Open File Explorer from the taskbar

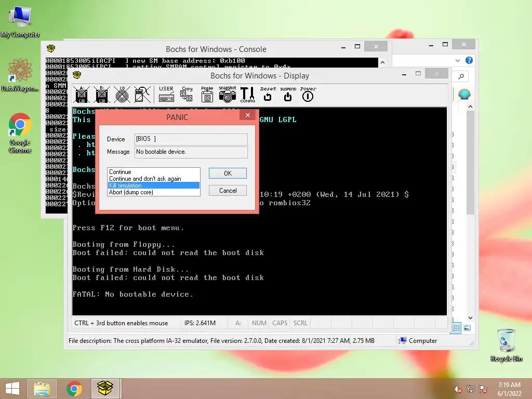(x=42, y=389)
